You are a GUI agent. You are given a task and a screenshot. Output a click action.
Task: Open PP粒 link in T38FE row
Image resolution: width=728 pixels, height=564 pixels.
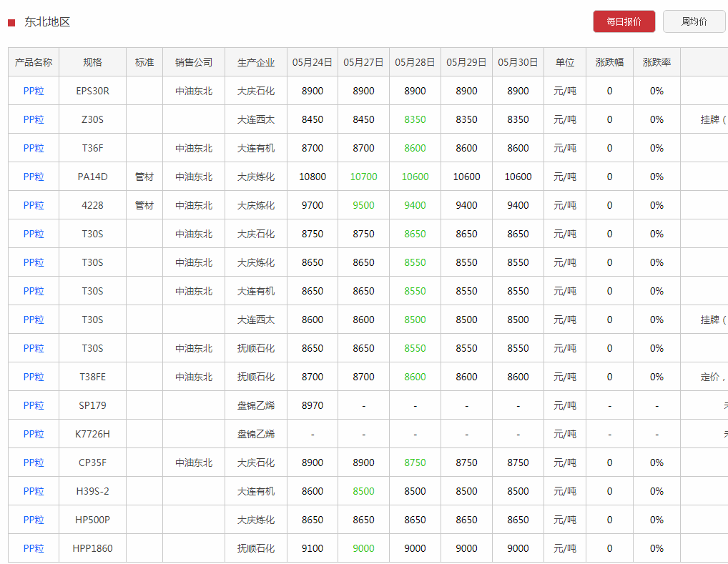pos(34,377)
